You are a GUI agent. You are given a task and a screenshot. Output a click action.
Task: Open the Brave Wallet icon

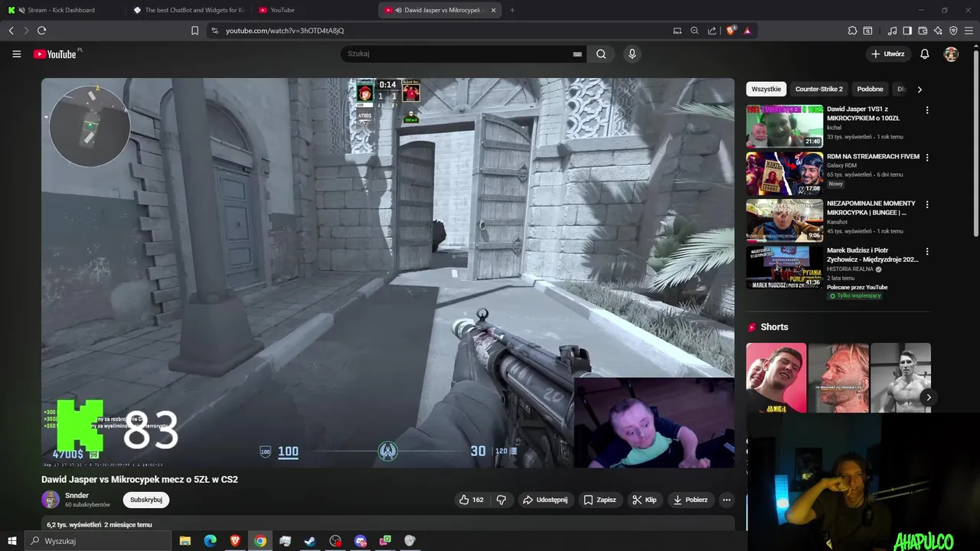[923, 31]
